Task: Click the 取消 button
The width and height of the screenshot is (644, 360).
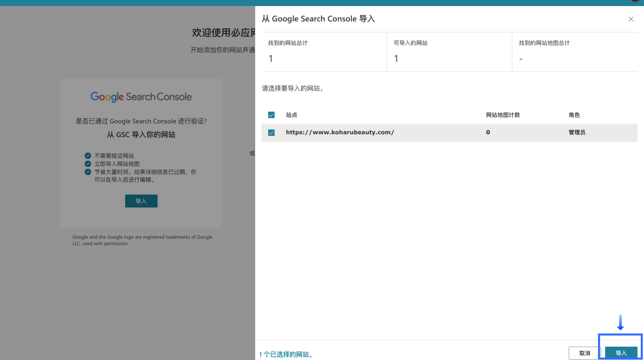Action: [584, 353]
